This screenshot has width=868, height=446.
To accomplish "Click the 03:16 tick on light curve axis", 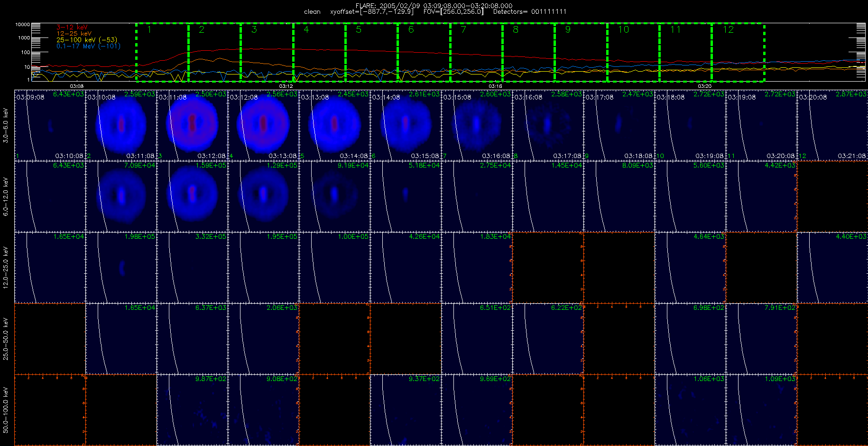I will coord(495,86).
